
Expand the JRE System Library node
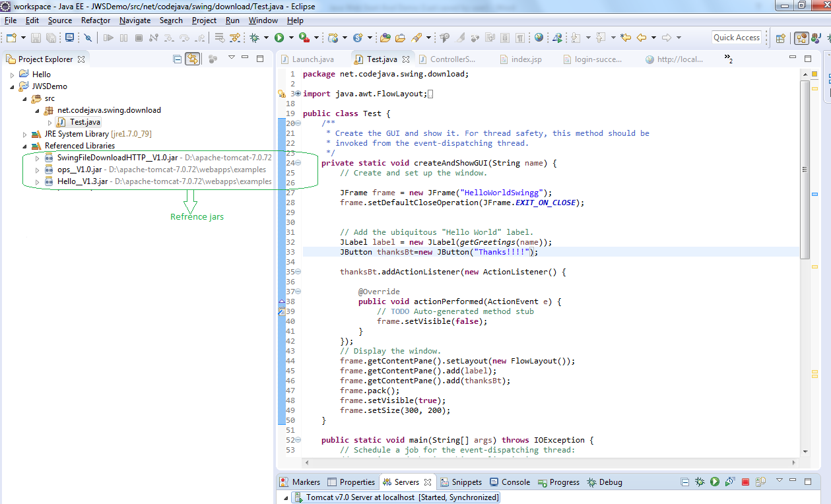coord(24,134)
